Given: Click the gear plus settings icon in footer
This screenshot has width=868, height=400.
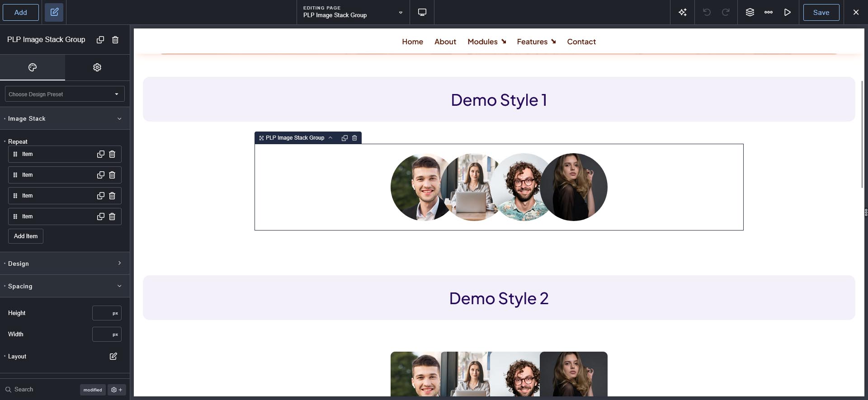Looking at the screenshot, I should coord(117,390).
